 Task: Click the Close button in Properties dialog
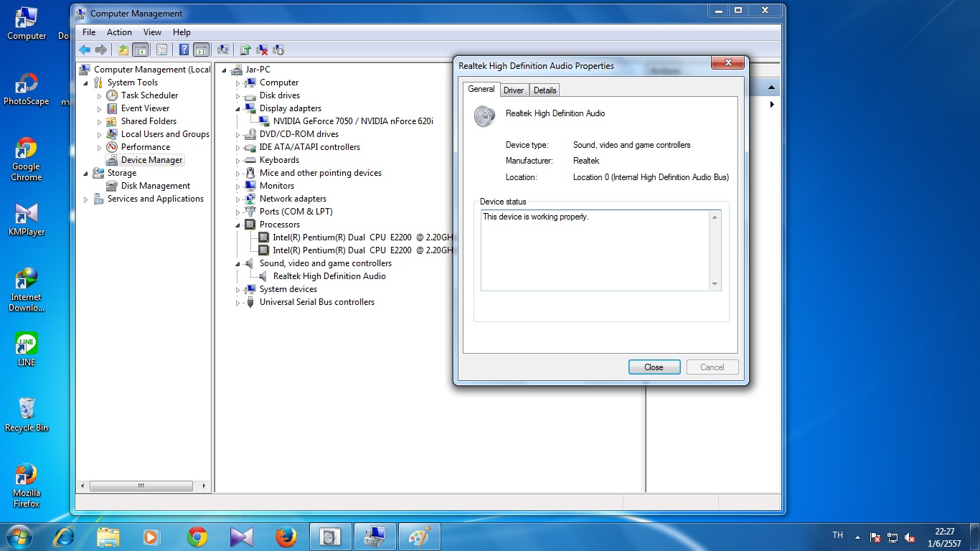pyautogui.click(x=654, y=367)
